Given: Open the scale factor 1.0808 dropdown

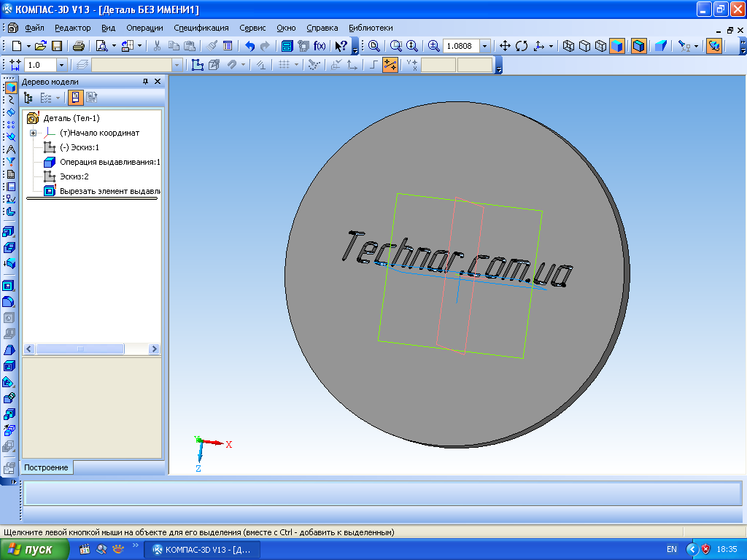Looking at the screenshot, I should click(x=484, y=46).
